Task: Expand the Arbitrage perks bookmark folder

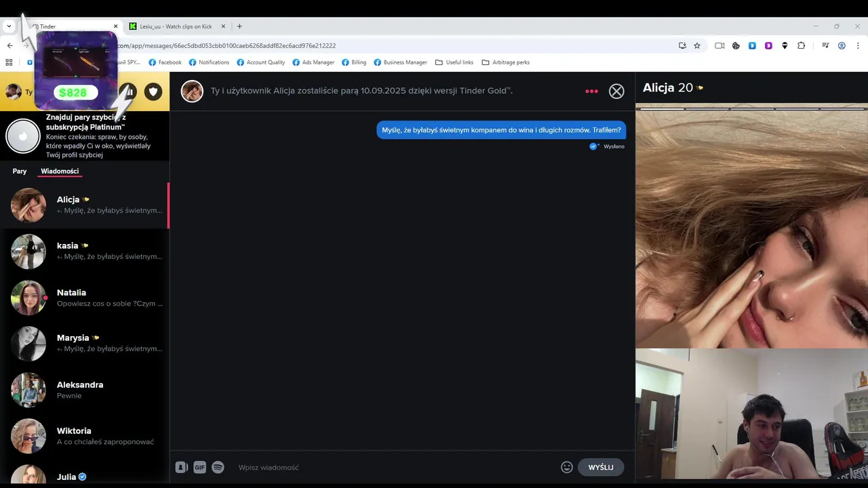Action: click(505, 62)
